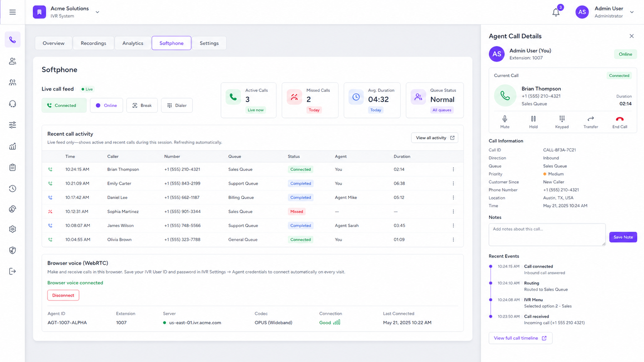This screenshot has width=644, height=362.
Task: Open the single-user contacts sidebar icon
Action: [13, 61]
